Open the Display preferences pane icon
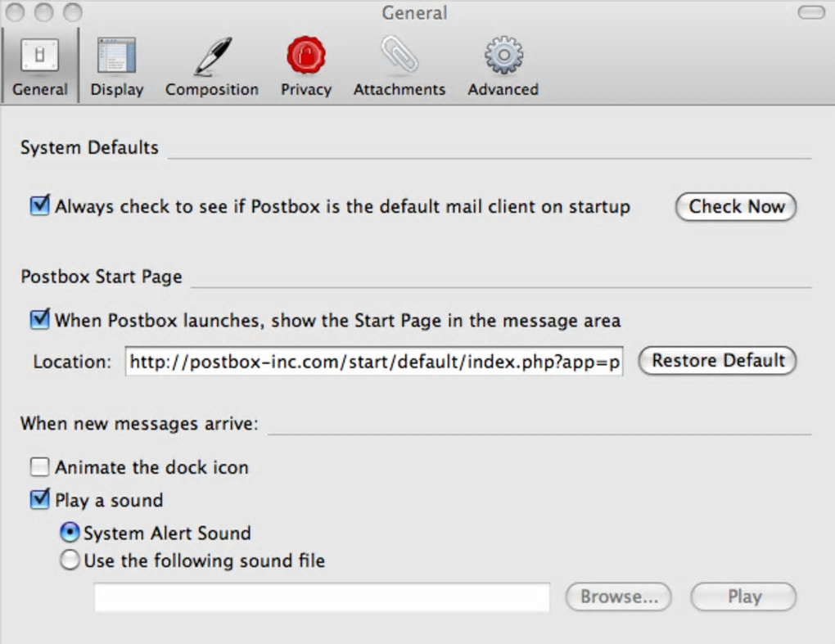 point(116,56)
